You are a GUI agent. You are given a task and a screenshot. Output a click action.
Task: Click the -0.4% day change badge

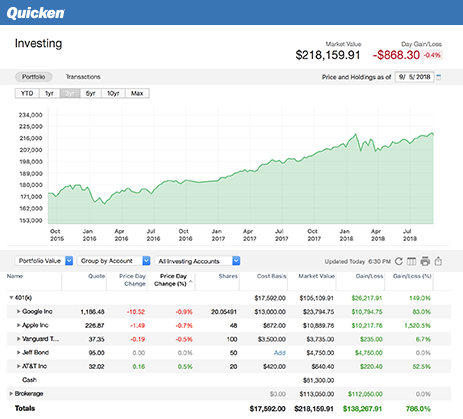(432, 55)
